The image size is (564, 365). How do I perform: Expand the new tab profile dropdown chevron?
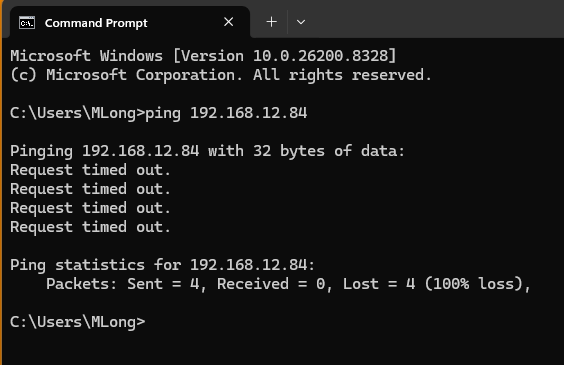coord(301,22)
